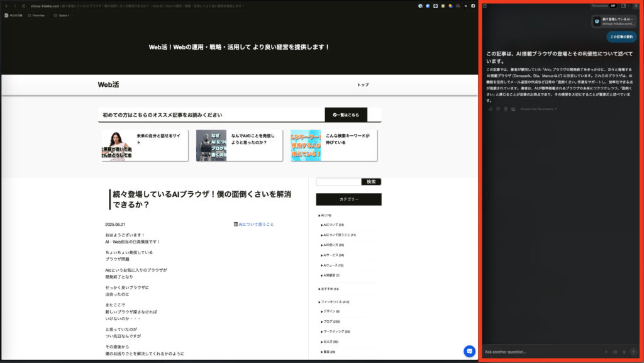
Task: Click the カテゴリー sidebar heading
Action: pos(348,199)
